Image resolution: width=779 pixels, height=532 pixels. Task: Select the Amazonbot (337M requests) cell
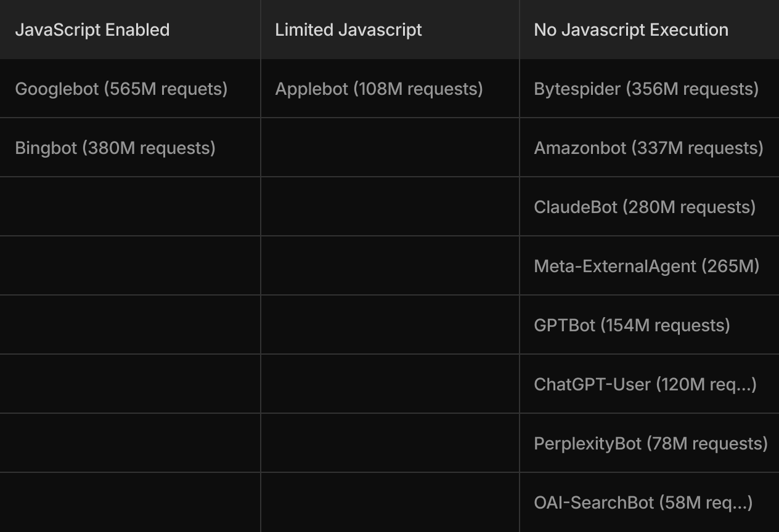(x=650, y=148)
